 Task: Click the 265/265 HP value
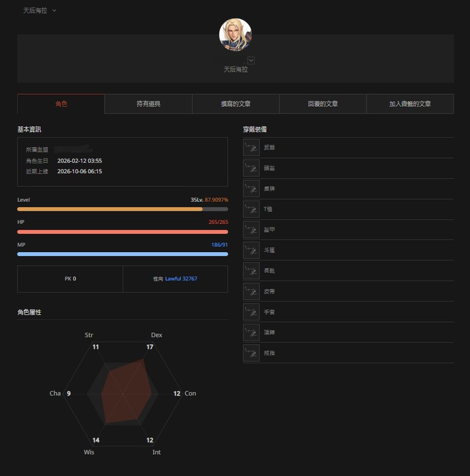pos(218,222)
